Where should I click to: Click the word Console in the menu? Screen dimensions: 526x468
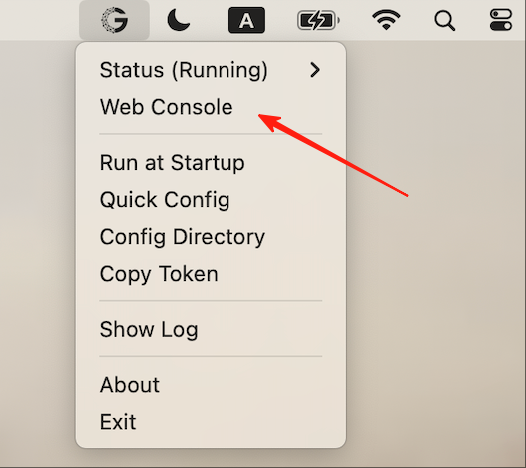192,107
